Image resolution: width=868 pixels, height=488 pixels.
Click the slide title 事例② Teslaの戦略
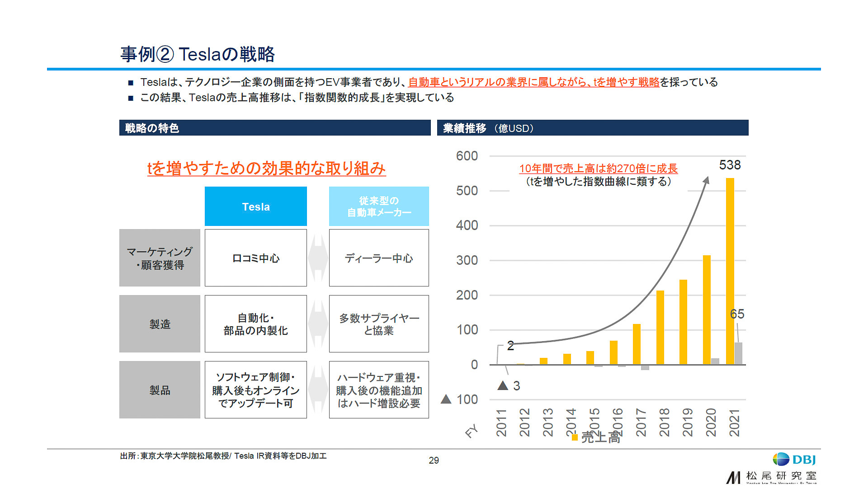tap(198, 54)
